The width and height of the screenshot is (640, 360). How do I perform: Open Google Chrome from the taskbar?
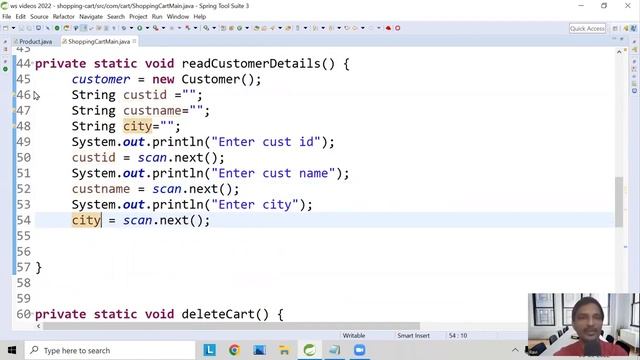[234, 350]
